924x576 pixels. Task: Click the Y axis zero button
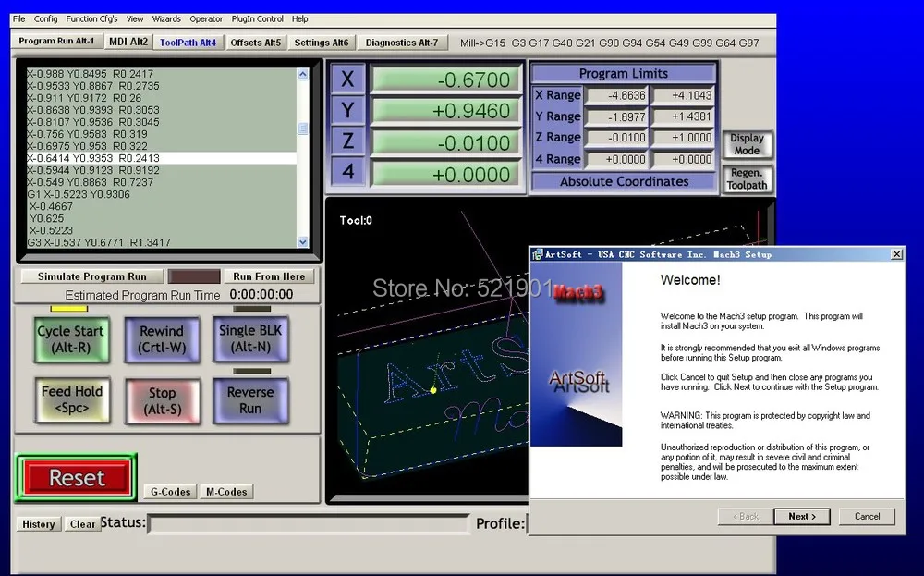347,110
